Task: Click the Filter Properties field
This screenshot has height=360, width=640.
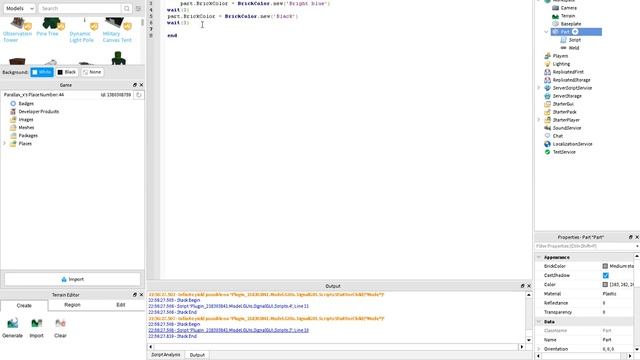Action: [x=586, y=247]
